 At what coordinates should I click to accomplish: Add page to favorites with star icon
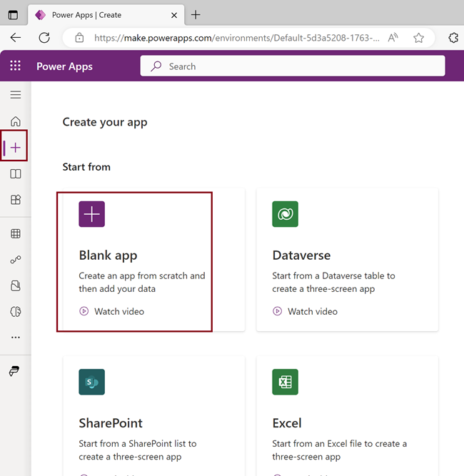click(x=419, y=38)
